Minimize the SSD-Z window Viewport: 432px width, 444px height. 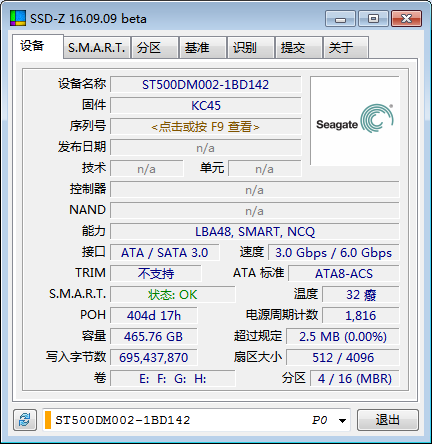point(340,19)
